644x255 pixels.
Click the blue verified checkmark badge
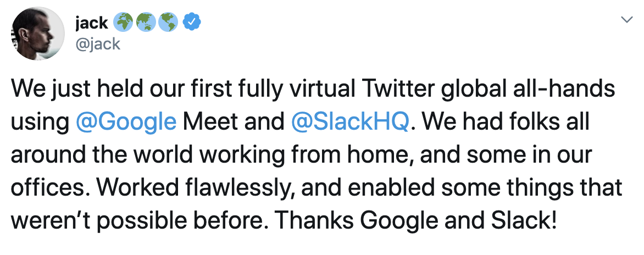[x=191, y=22]
